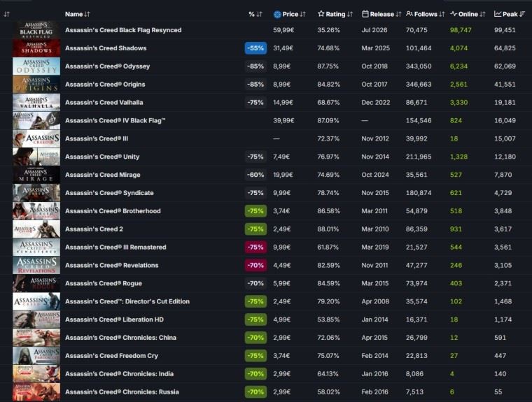Click the sort arrows icon in top-left corner
The width and height of the screenshot is (532, 402).
6,14
